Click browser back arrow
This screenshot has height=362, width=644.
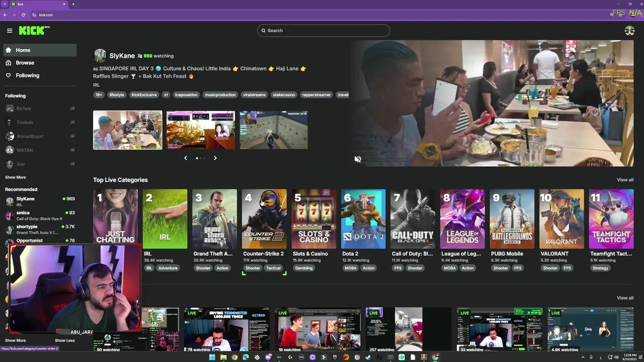5,15
